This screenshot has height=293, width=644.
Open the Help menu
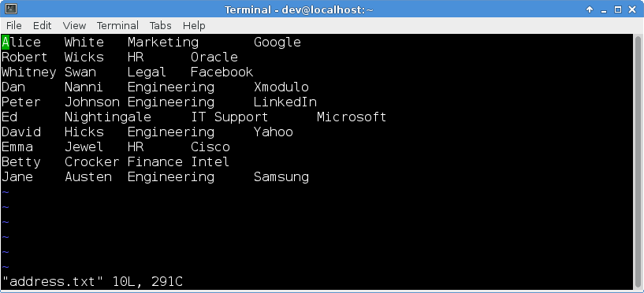pyautogui.click(x=194, y=25)
